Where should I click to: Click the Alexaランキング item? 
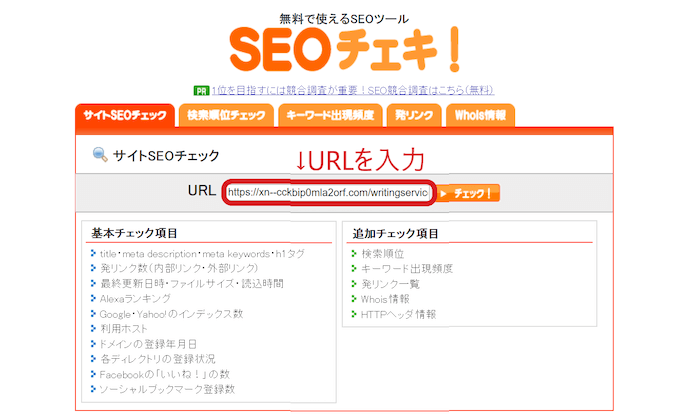point(135,299)
